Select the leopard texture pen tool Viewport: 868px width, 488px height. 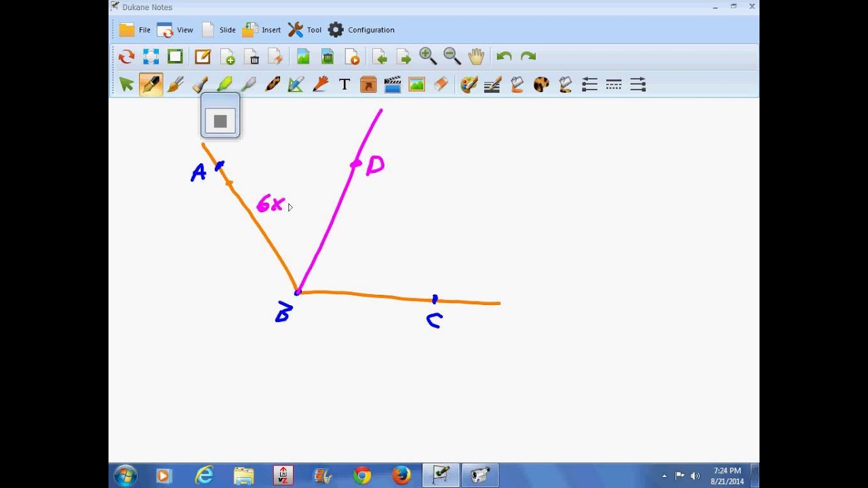click(x=273, y=85)
